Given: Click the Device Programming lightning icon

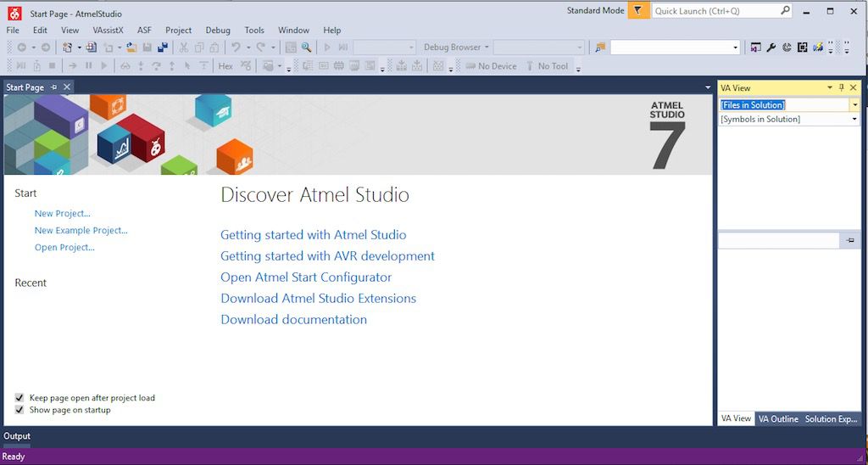Looking at the screenshot, I should click(x=818, y=48).
